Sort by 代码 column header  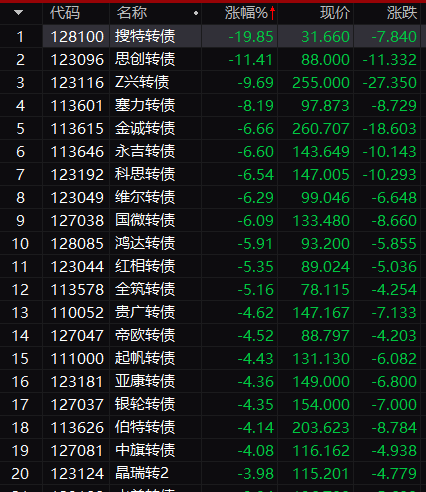(65, 13)
